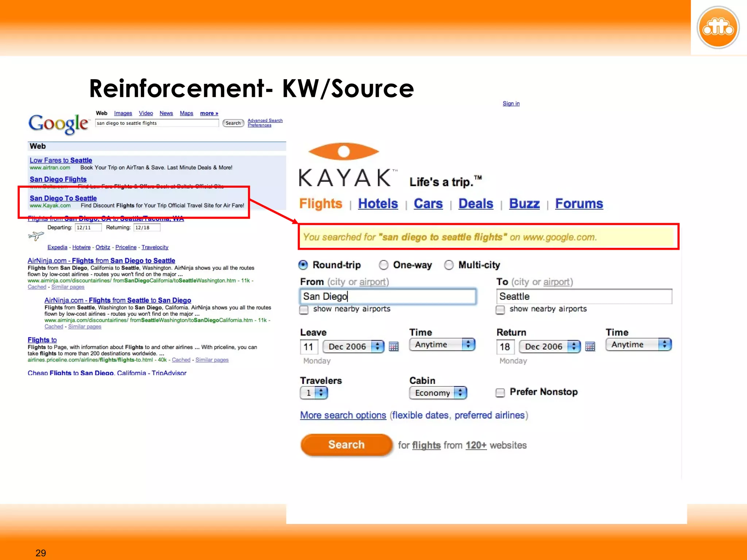The width and height of the screenshot is (747, 560).
Task: Click the Returning date field 12/18
Action: coord(147,227)
